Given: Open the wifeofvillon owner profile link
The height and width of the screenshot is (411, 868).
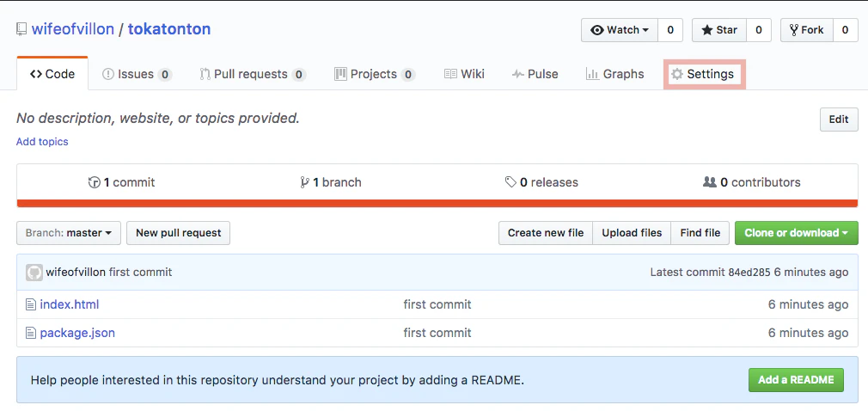Looking at the screenshot, I should click(x=72, y=29).
